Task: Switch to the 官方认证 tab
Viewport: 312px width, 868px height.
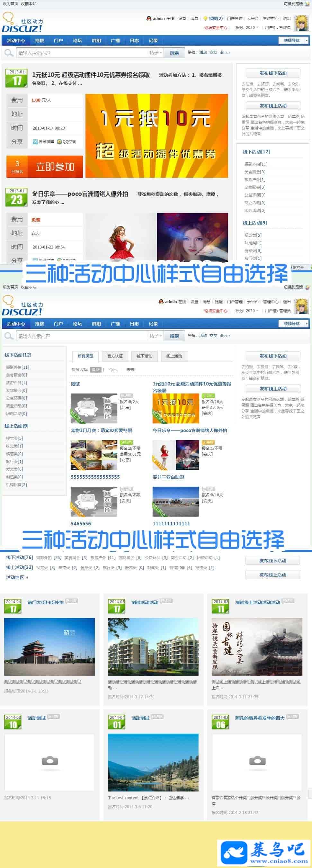Action: [115, 356]
